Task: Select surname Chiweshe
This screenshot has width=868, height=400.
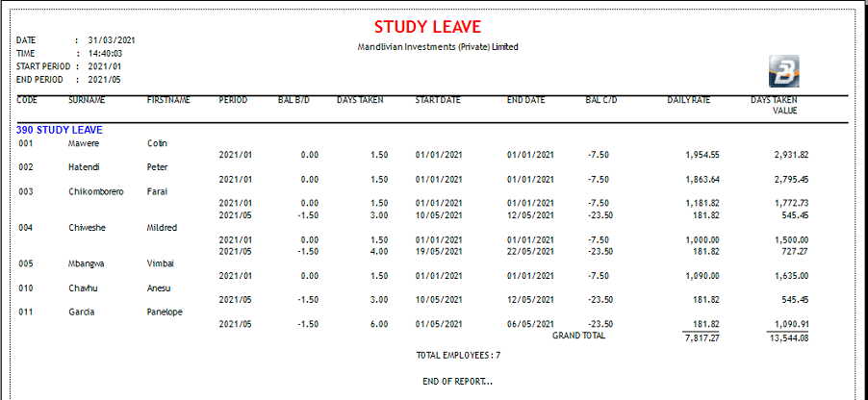Action: click(x=86, y=227)
